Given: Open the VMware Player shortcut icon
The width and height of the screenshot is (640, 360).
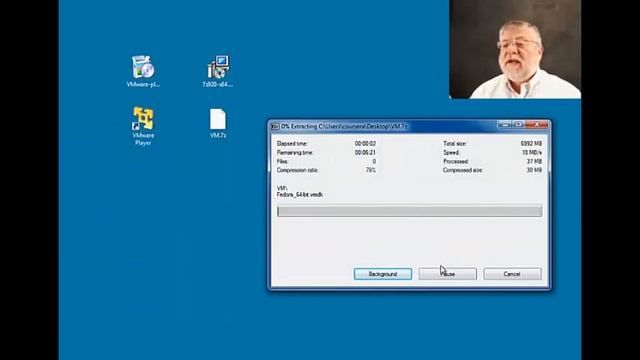Looking at the screenshot, I should tap(143, 126).
